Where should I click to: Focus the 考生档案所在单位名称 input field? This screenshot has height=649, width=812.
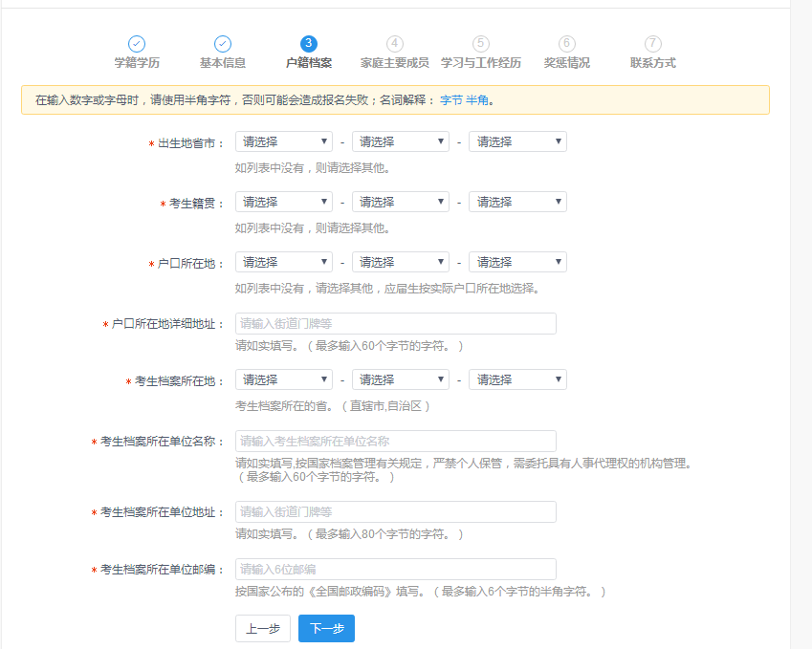point(395,441)
